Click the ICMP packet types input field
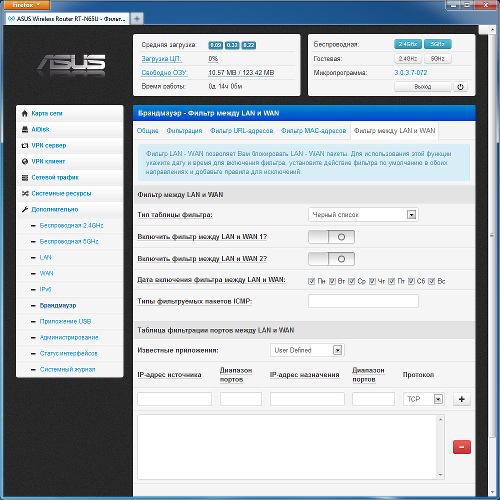The width and height of the screenshot is (500, 500). [x=363, y=301]
